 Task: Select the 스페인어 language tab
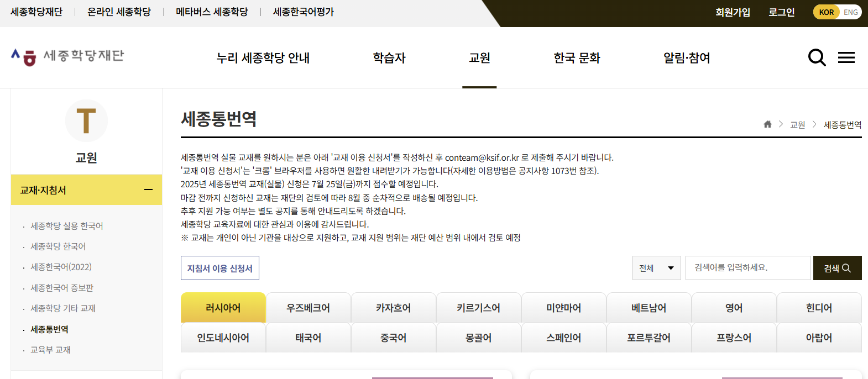point(564,338)
